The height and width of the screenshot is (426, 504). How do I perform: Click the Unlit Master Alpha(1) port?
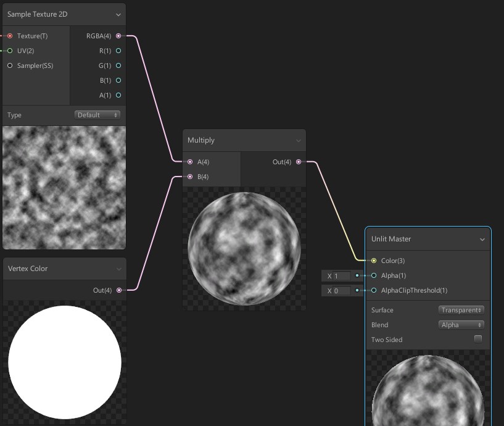(374, 275)
